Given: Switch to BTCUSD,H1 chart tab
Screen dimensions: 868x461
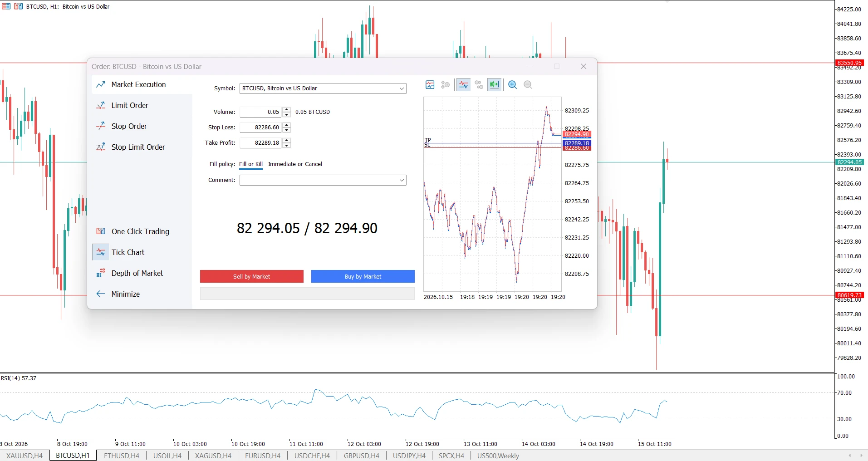Looking at the screenshot, I should [73, 456].
